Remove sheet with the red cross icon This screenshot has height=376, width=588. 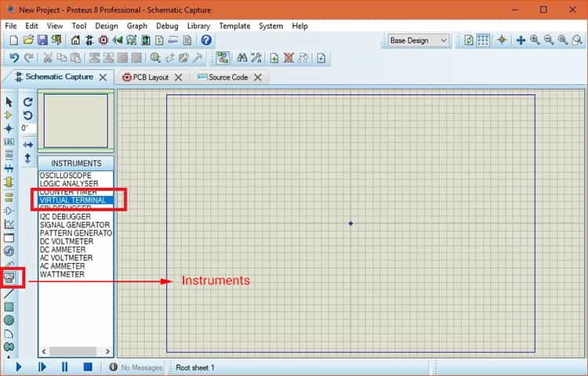pos(289,58)
